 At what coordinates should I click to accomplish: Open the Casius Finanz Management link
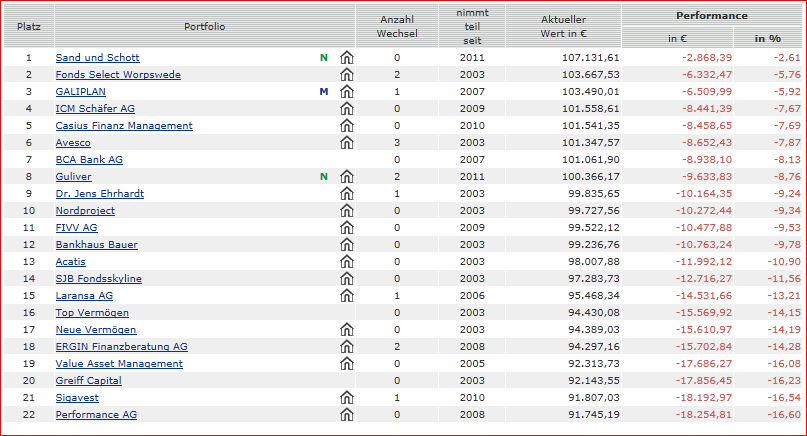(x=124, y=126)
